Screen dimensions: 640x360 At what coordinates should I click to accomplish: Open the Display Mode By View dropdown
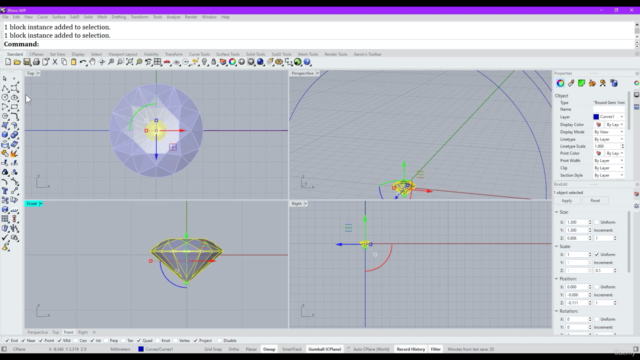point(609,132)
